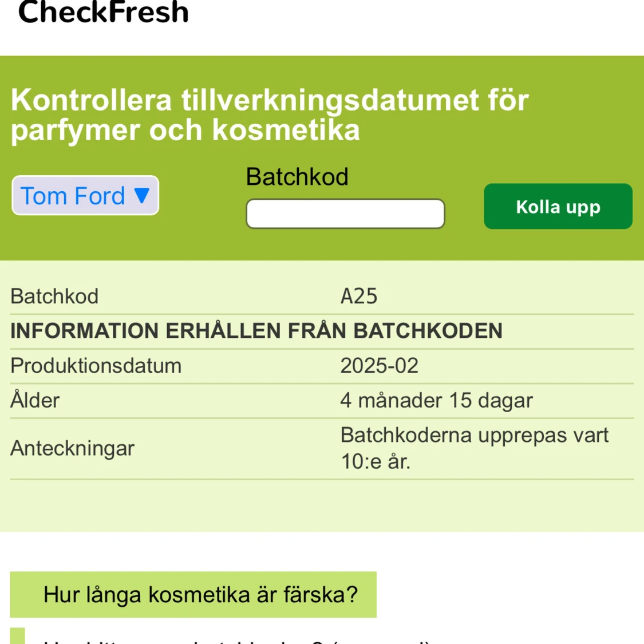The width and height of the screenshot is (644, 644).
Task: Click the 2025-02 production date value
Action: (x=379, y=366)
